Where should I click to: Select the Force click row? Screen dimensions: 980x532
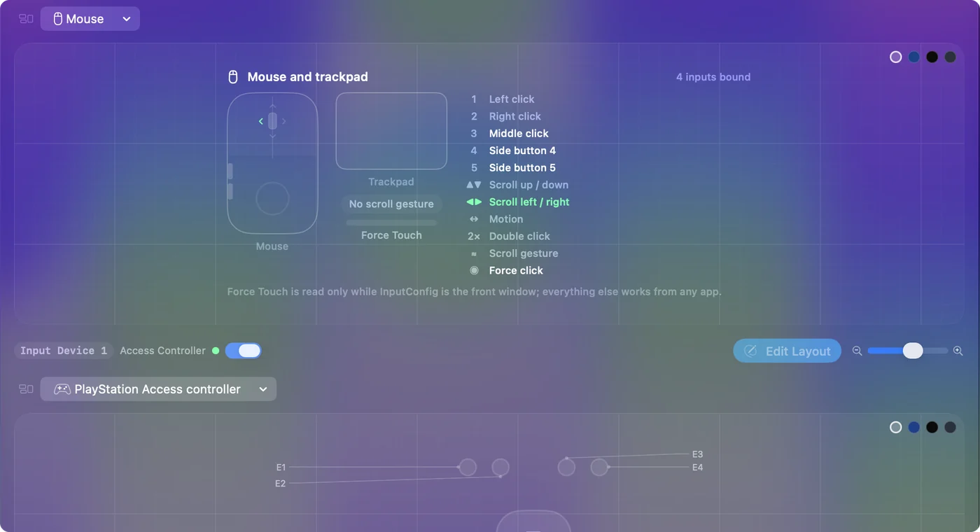[505, 270]
